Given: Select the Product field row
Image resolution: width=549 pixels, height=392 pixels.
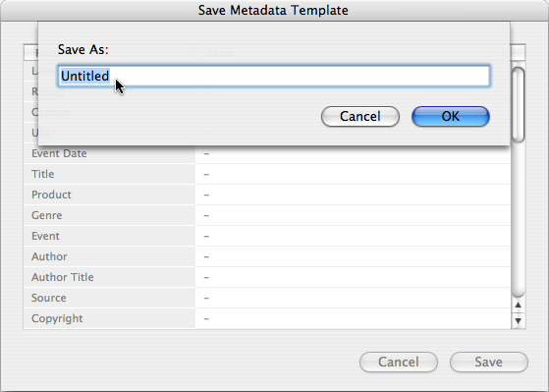Looking at the screenshot, I should (267, 195).
